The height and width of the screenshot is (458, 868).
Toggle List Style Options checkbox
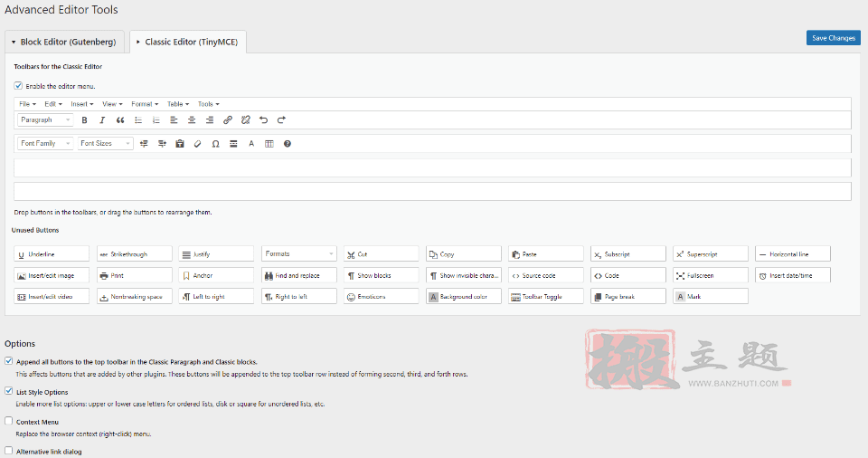[x=9, y=391]
